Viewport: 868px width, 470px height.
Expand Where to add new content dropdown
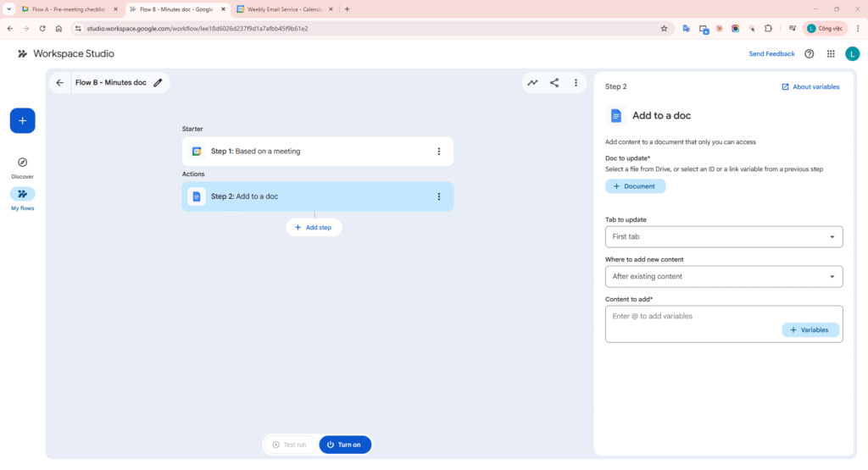tap(723, 277)
